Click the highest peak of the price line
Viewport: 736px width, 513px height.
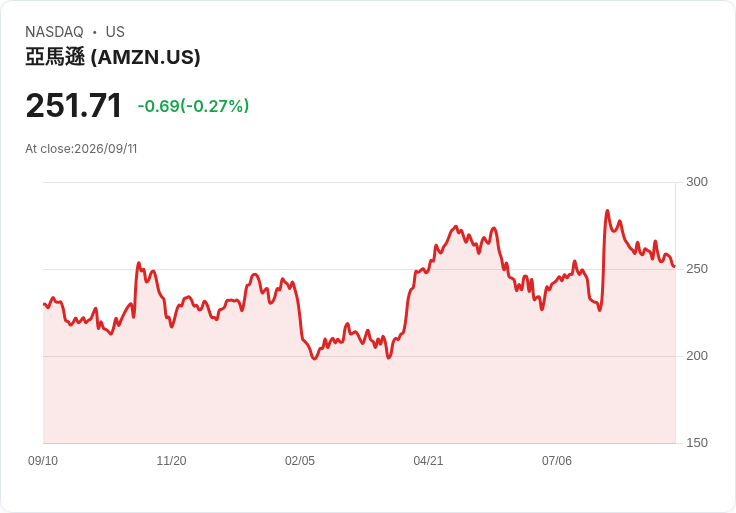pos(607,211)
